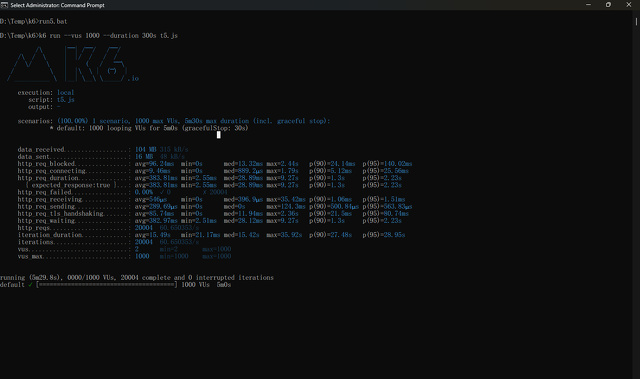Click the 'scenarios: (100.00%) 1 scenario' line
This screenshot has width=640, height=379.
pyautogui.click(x=174, y=121)
